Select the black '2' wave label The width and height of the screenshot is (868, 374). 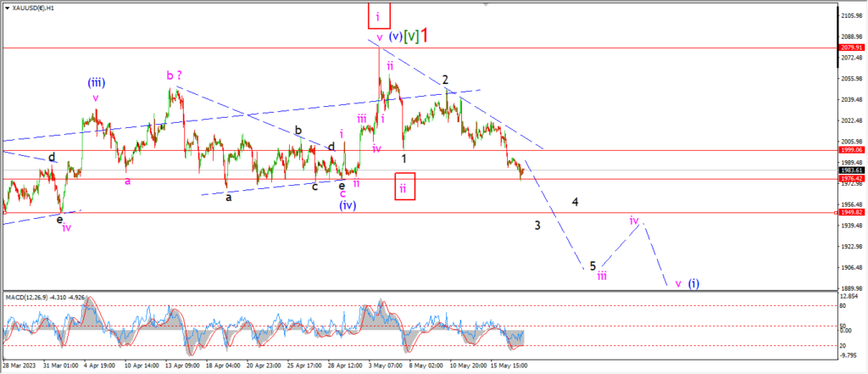click(x=445, y=80)
